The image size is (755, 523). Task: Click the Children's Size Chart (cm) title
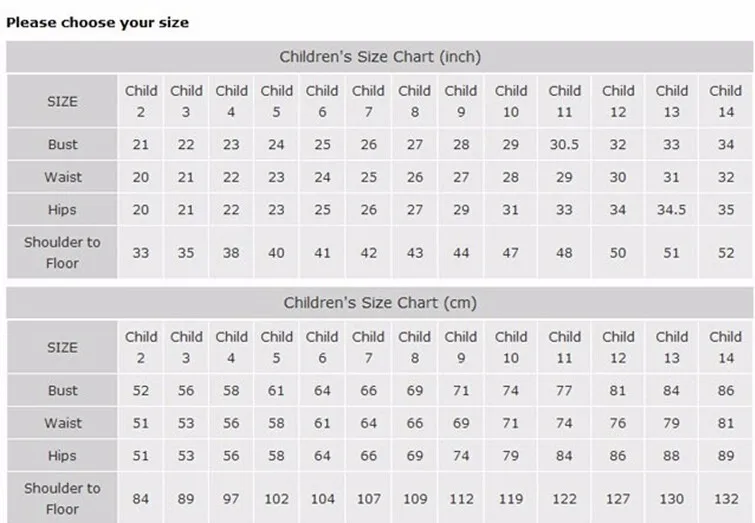coord(380,303)
